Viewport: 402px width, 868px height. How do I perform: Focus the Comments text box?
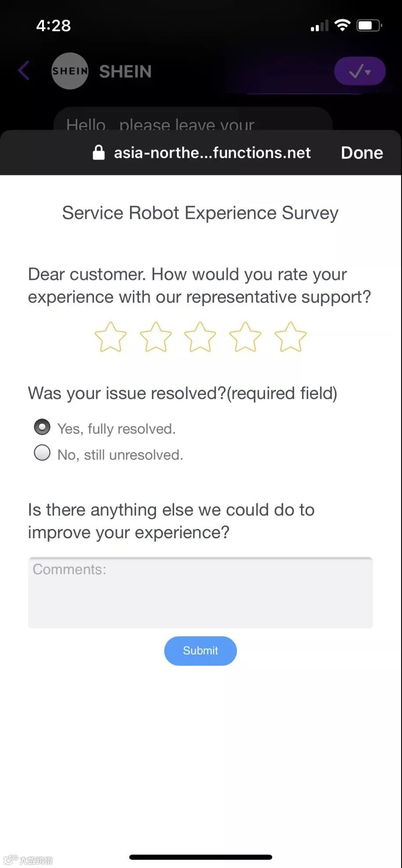tap(201, 592)
